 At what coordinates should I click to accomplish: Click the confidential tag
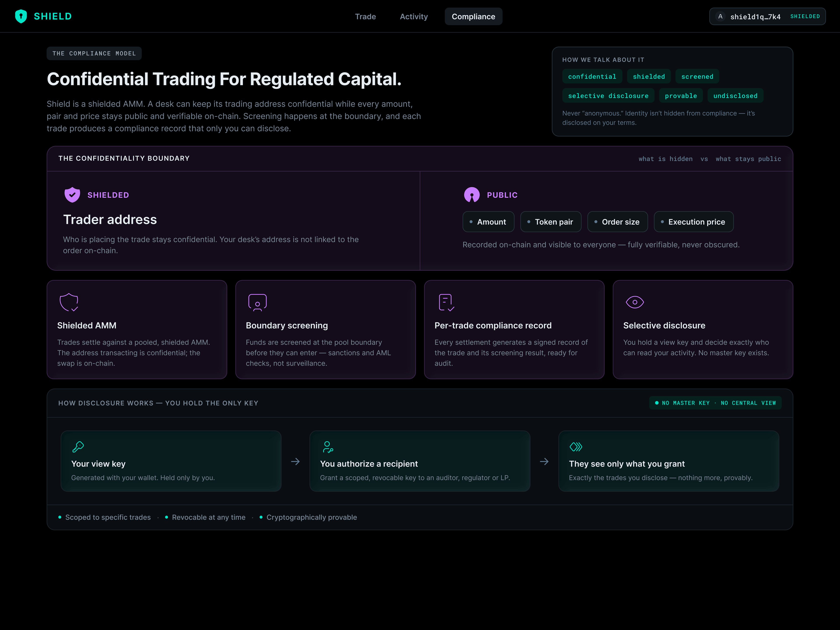592,76
